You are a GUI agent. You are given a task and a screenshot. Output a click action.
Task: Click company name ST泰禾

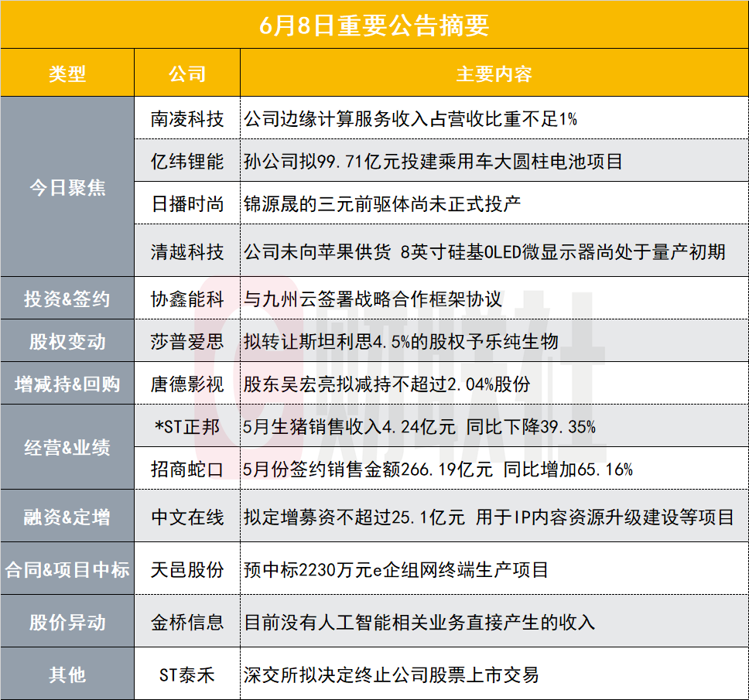[187, 674]
